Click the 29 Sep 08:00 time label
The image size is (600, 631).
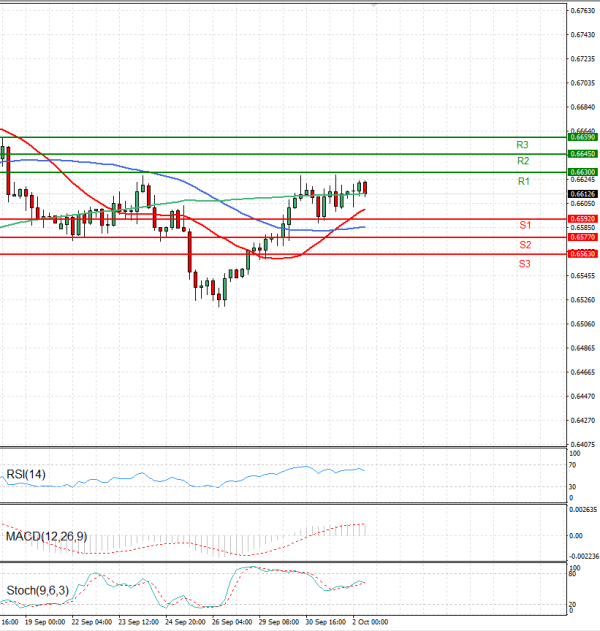click(x=279, y=622)
